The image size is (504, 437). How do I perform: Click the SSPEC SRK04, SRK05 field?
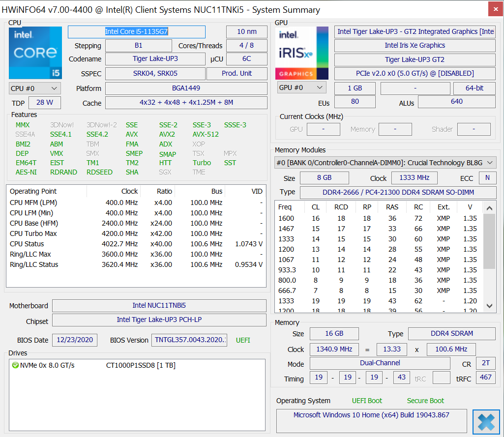point(155,74)
